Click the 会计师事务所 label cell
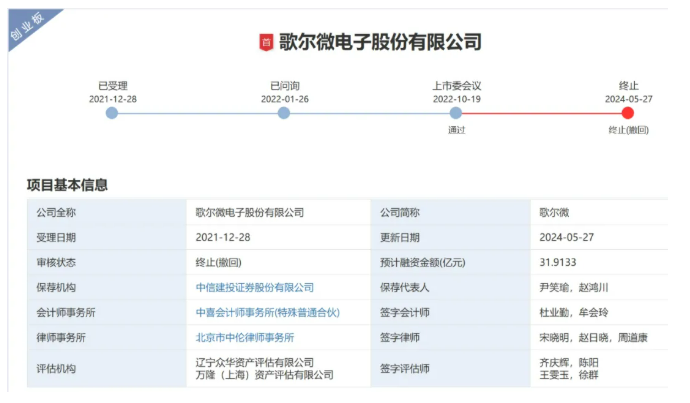The height and width of the screenshot is (403, 690). pyautogui.click(x=107, y=313)
